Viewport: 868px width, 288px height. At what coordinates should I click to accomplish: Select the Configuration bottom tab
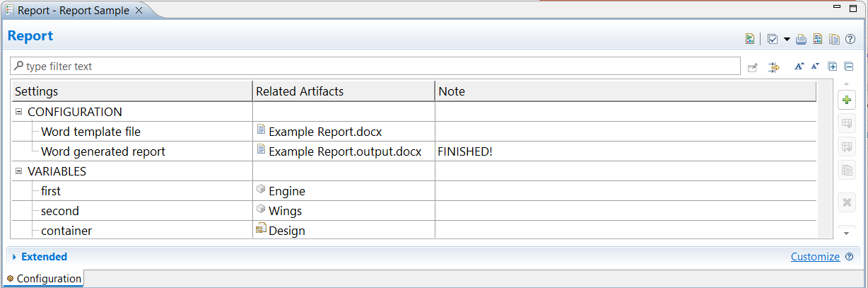point(44,279)
